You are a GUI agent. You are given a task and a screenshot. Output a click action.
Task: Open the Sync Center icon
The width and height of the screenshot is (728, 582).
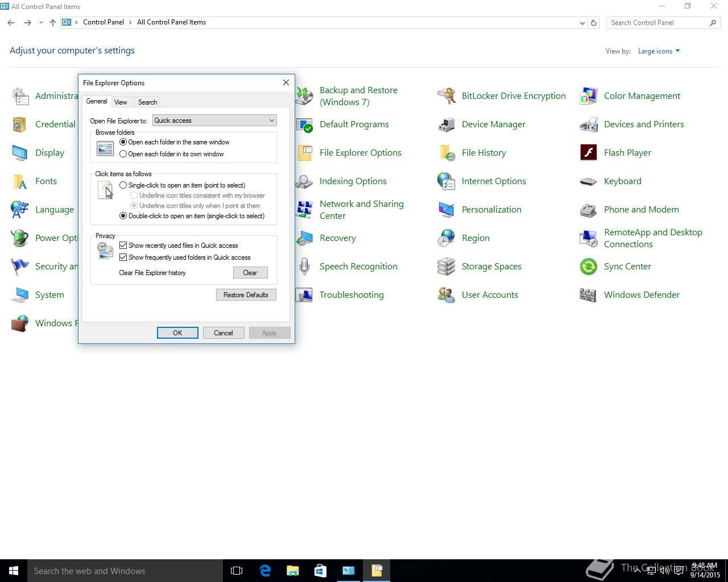(589, 267)
